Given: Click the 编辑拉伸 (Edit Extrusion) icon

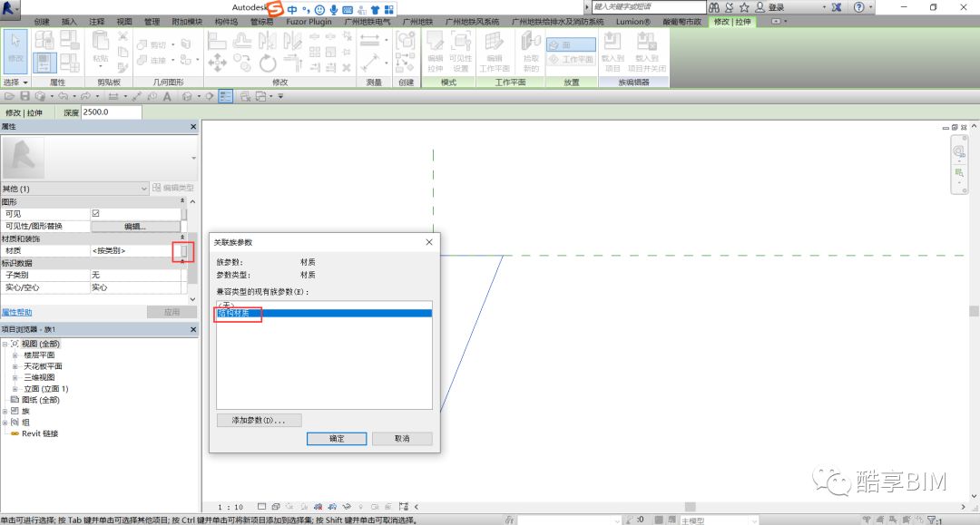Looking at the screenshot, I should 435,51.
